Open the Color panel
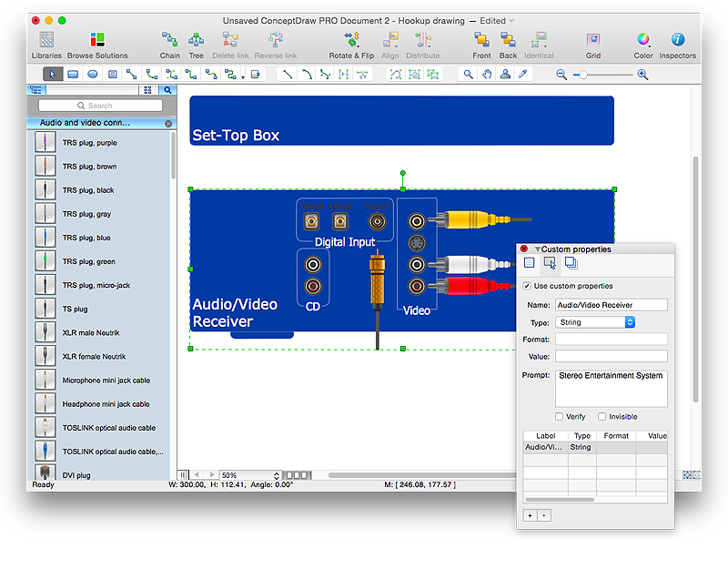The image size is (728, 569). 643,45
